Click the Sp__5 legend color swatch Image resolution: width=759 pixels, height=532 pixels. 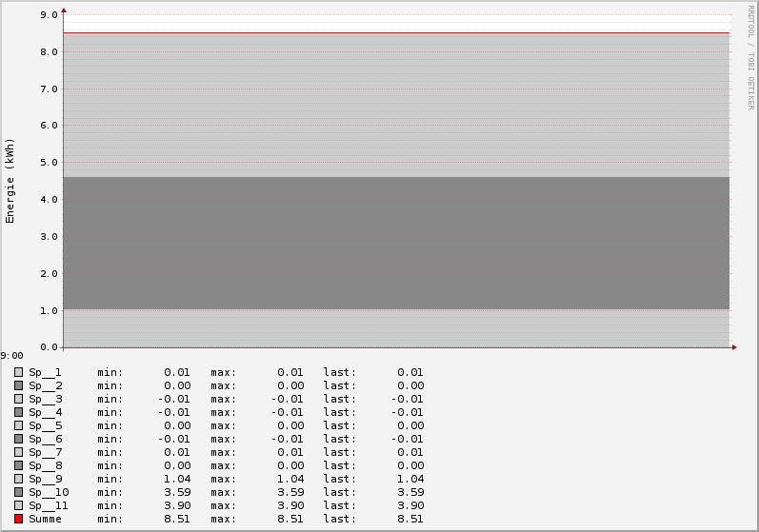pyautogui.click(x=18, y=425)
